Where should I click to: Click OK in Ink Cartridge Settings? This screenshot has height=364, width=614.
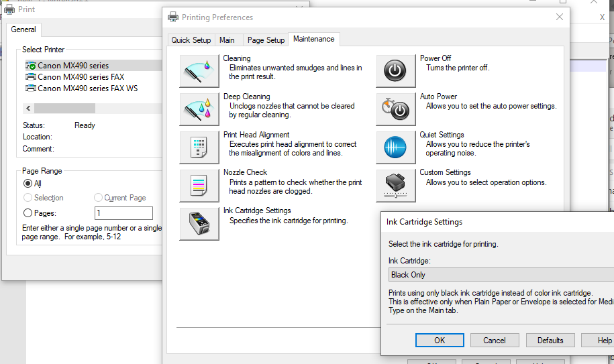(440, 341)
